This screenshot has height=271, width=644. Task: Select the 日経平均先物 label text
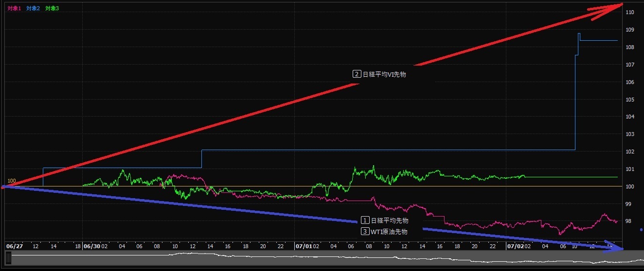tap(389, 220)
